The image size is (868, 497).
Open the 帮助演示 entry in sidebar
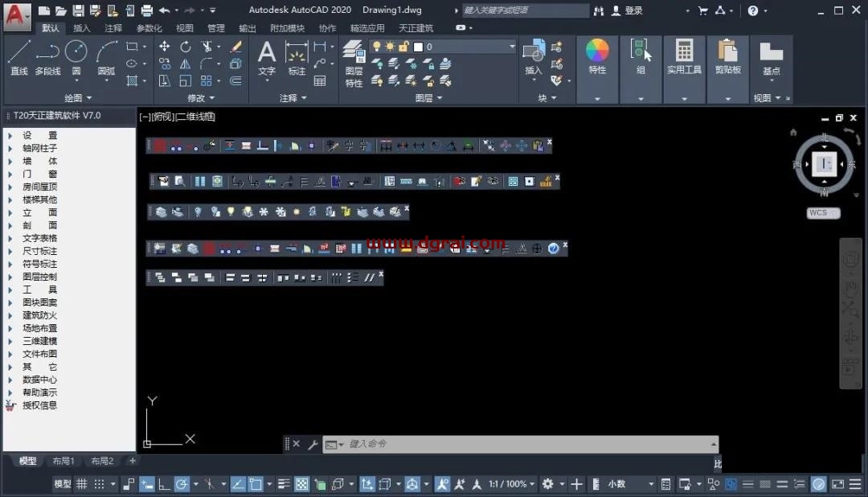pyautogui.click(x=39, y=392)
